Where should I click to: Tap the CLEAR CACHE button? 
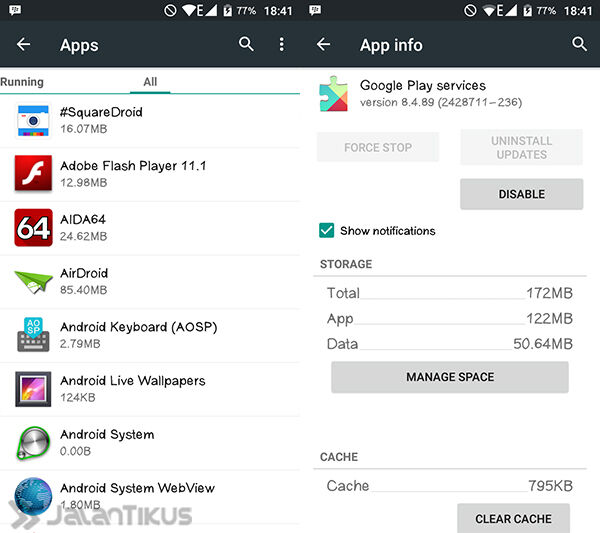pyautogui.click(x=514, y=518)
